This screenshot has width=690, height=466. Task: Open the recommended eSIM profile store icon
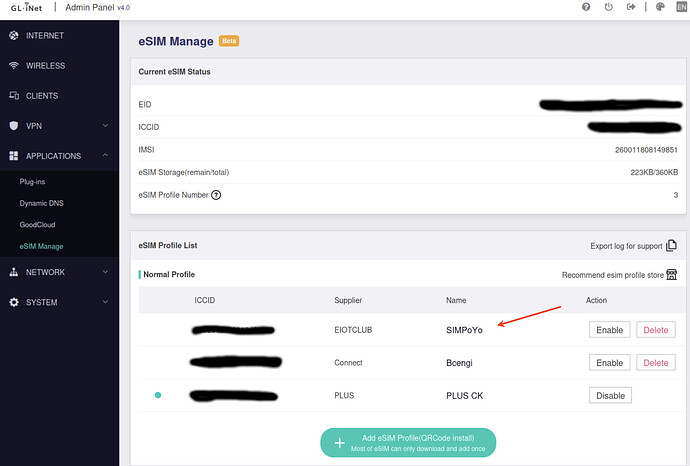[x=672, y=274]
